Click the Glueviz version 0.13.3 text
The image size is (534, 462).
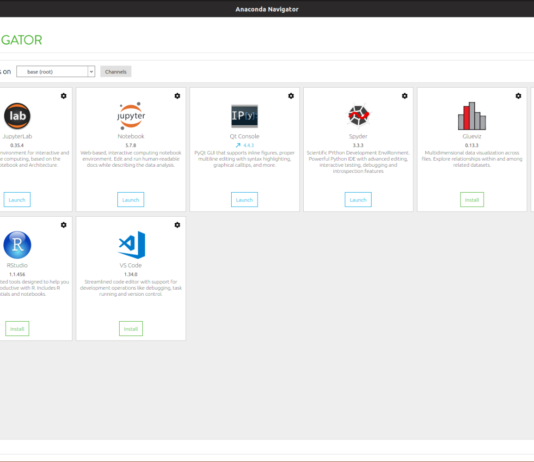(472, 145)
